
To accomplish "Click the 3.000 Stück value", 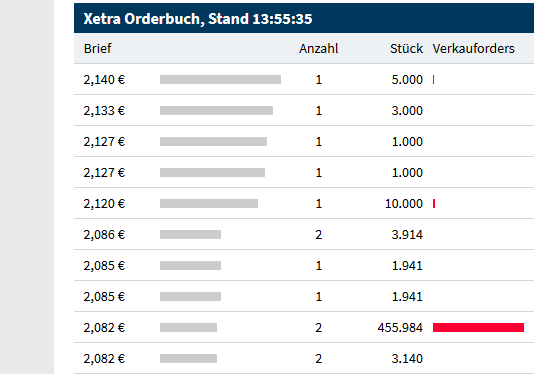I will coord(407,111).
